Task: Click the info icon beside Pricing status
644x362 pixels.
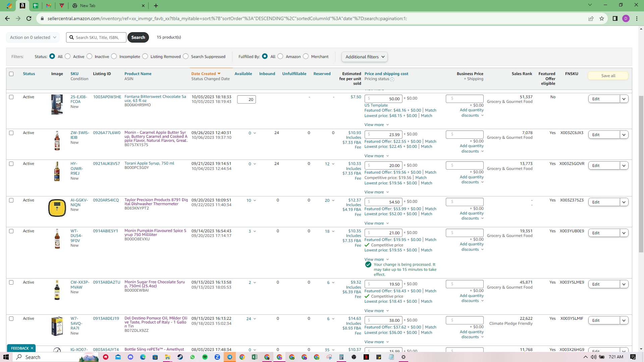Action: point(392,79)
